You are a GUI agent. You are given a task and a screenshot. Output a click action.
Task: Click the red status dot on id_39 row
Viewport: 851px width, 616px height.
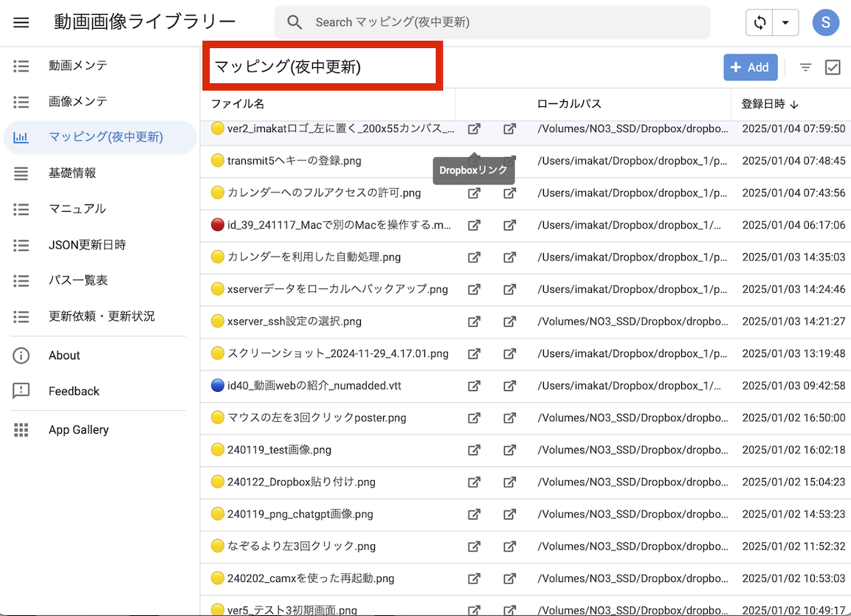coord(217,225)
